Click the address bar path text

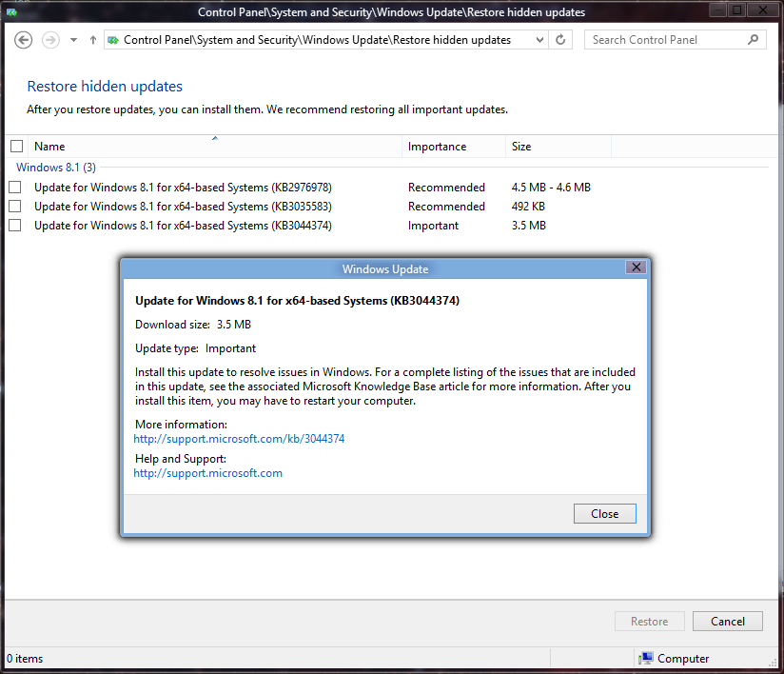(x=317, y=40)
